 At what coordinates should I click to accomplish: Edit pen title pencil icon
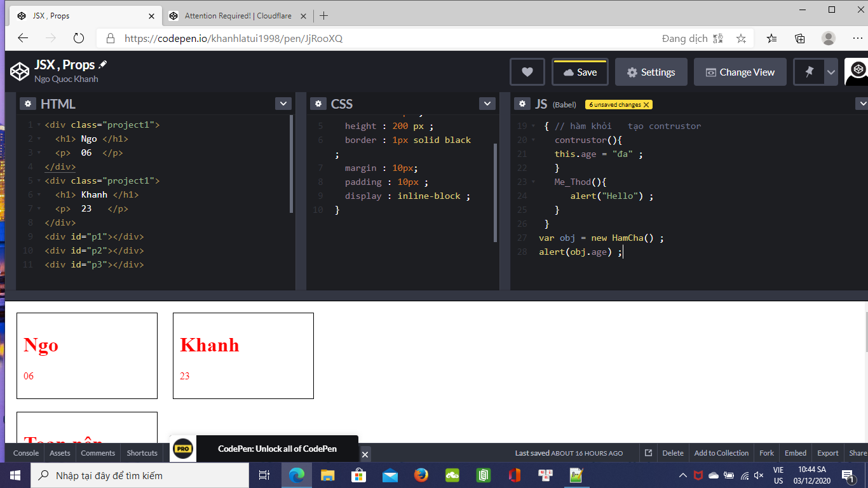pyautogui.click(x=103, y=65)
